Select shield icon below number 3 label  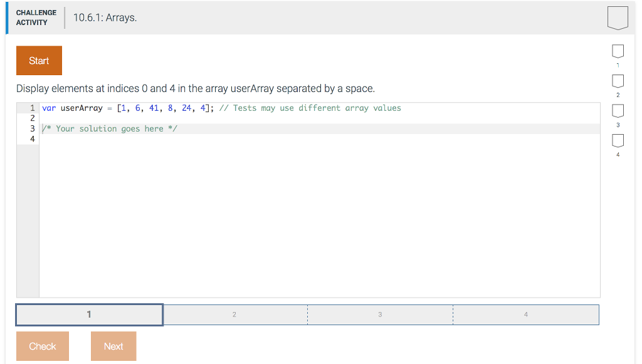point(618,110)
